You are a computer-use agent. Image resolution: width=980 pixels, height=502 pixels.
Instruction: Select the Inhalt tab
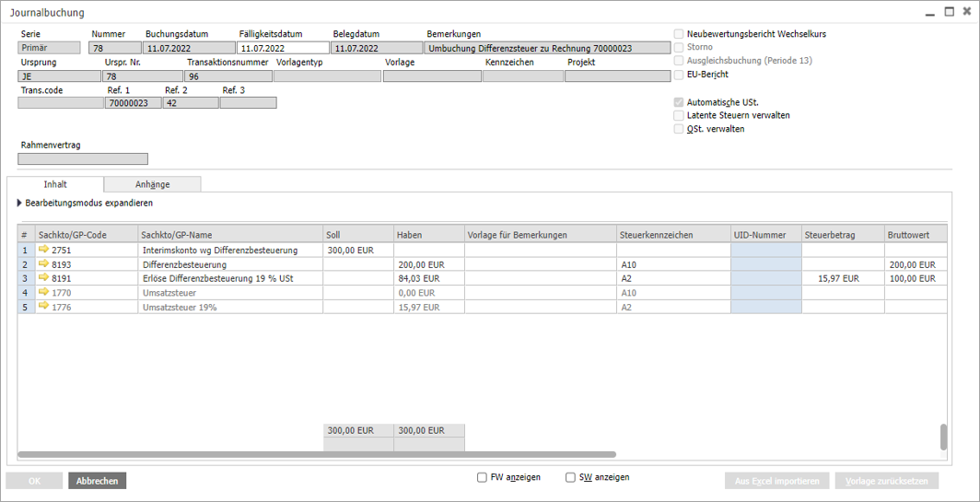55,184
